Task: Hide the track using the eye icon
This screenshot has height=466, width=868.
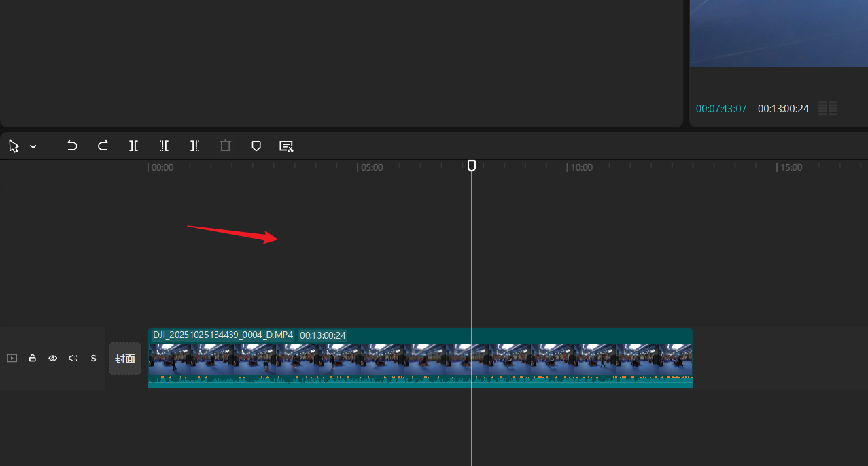Action: [52, 358]
